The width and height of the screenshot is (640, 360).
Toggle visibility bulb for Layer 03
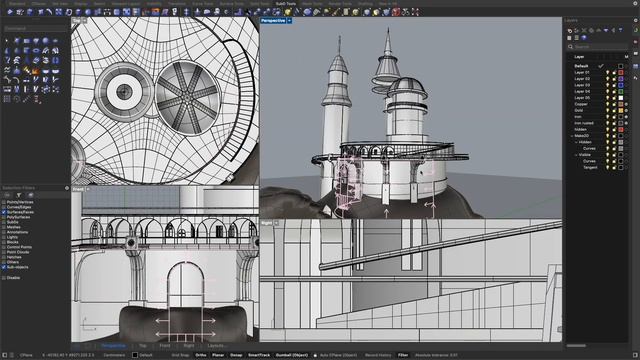(x=607, y=85)
